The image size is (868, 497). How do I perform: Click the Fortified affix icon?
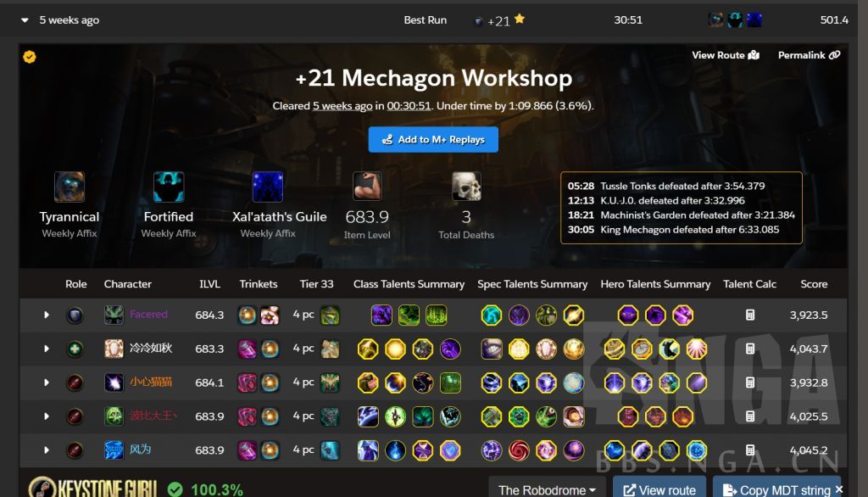169,187
